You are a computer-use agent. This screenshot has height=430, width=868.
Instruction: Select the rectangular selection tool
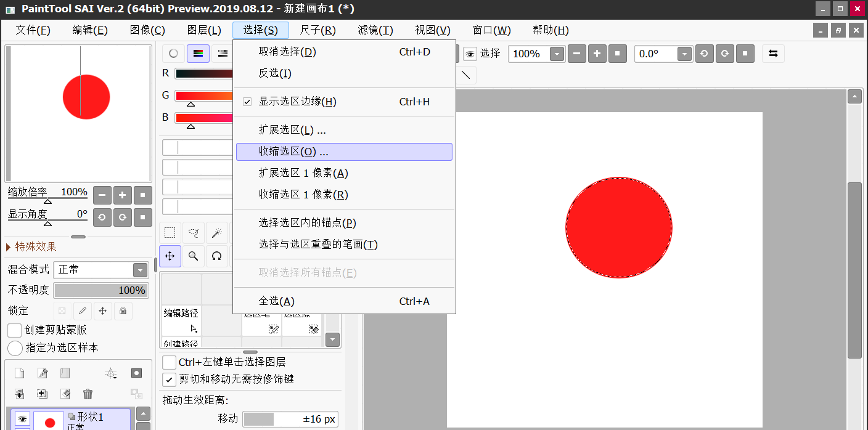(170, 233)
